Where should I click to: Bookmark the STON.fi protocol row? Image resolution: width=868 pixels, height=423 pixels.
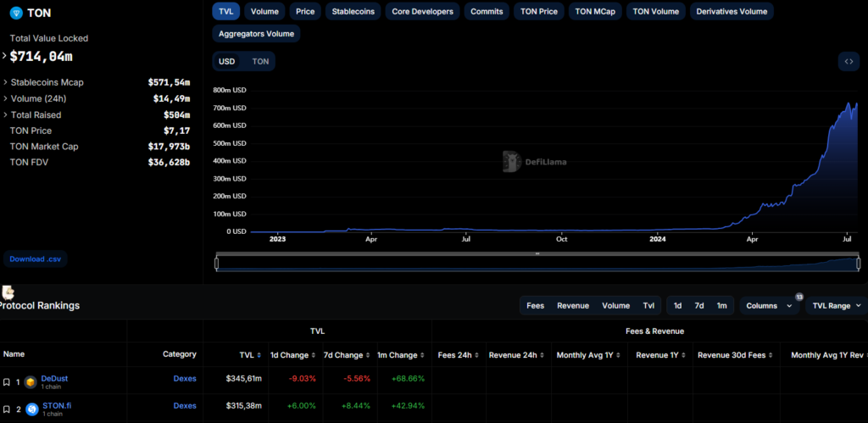click(7, 409)
